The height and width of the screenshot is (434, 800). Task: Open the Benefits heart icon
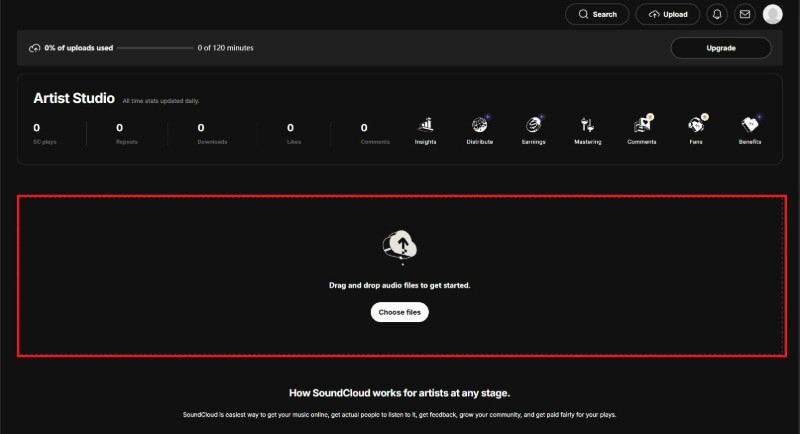click(x=750, y=126)
